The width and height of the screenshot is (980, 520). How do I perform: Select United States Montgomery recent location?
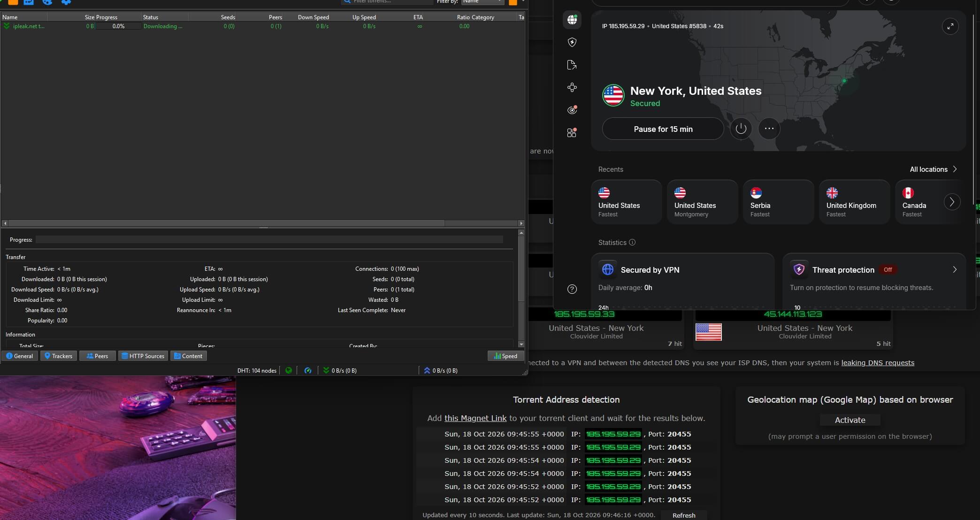tap(702, 202)
